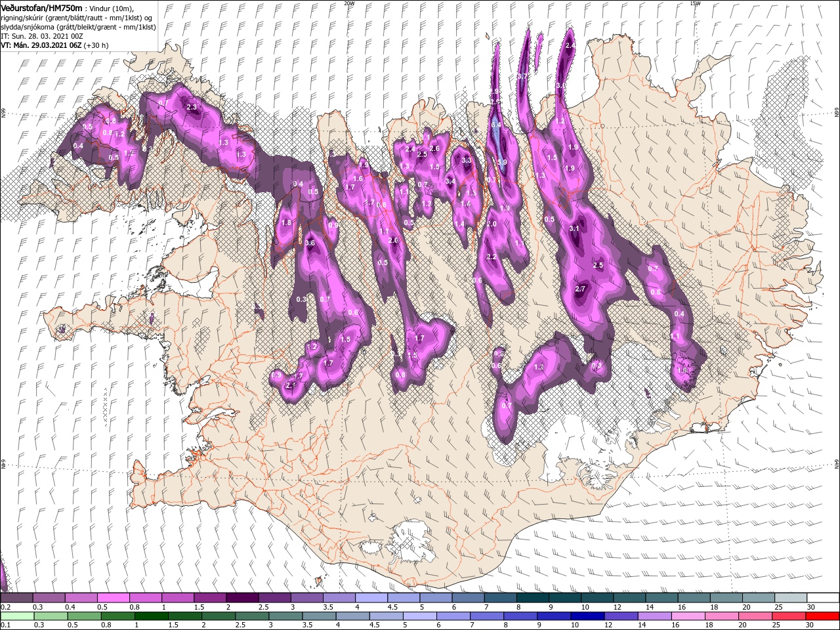Click the 3.4 precipitation value on map

coord(450,181)
